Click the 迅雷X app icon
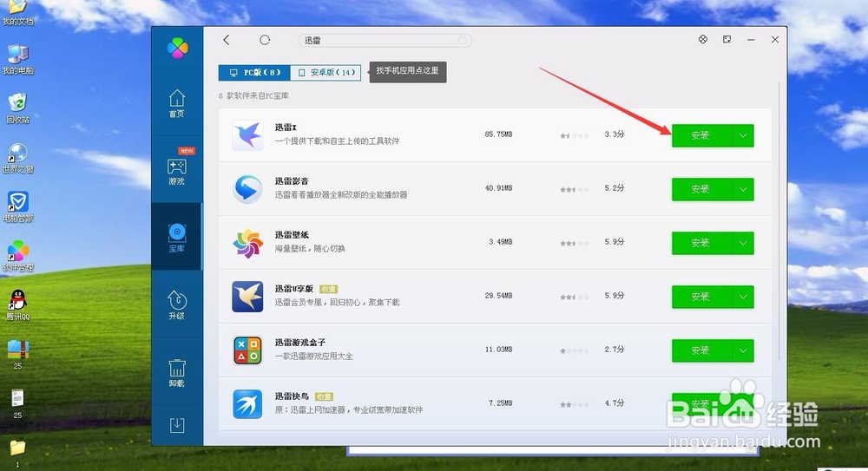 (x=247, y=135)
